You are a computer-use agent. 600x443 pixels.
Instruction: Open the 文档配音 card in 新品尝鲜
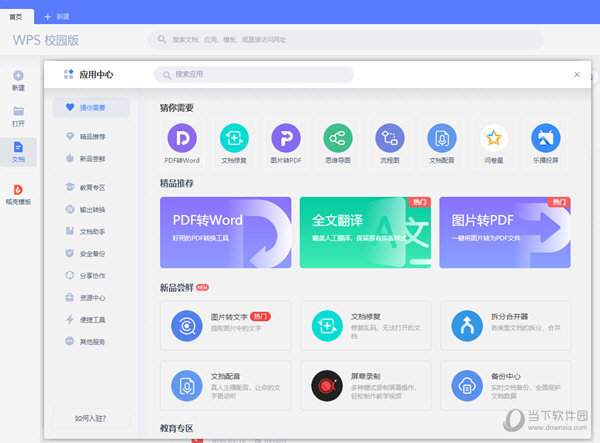[226, 385]
